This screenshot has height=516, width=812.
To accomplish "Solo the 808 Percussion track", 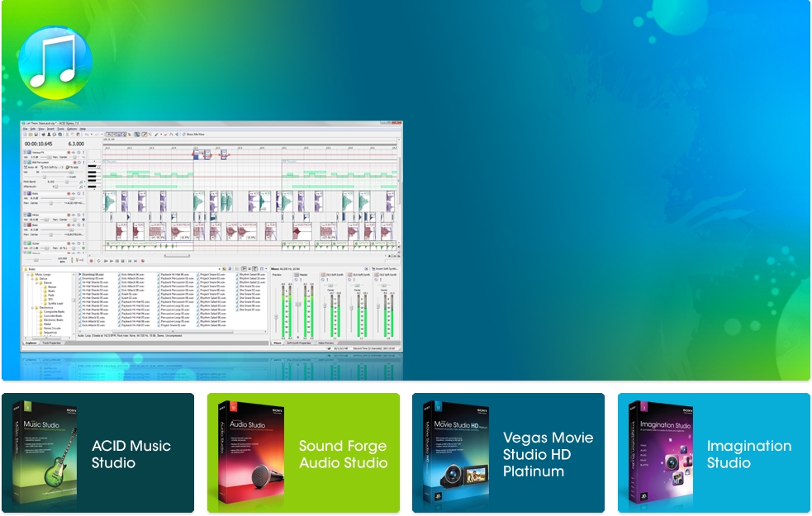I will [78, 163].
